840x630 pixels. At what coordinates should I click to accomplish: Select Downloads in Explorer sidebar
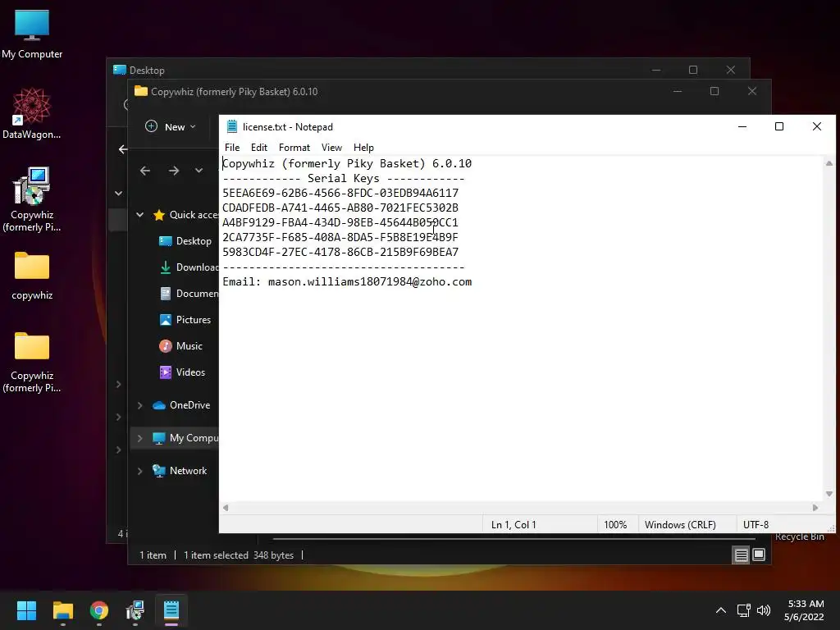click(189, 267)
